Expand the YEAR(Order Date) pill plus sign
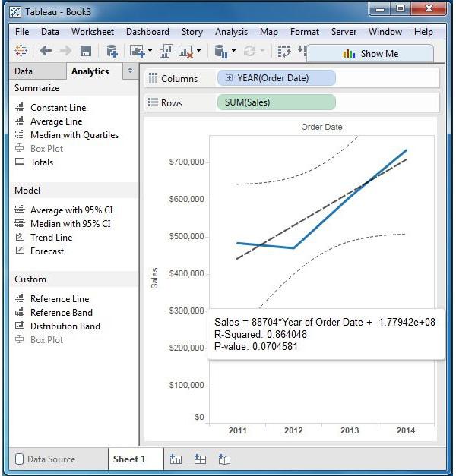Image resolution: width=456 pixels, height=476 pixels. pyautogui.click(x=229, y=78)
